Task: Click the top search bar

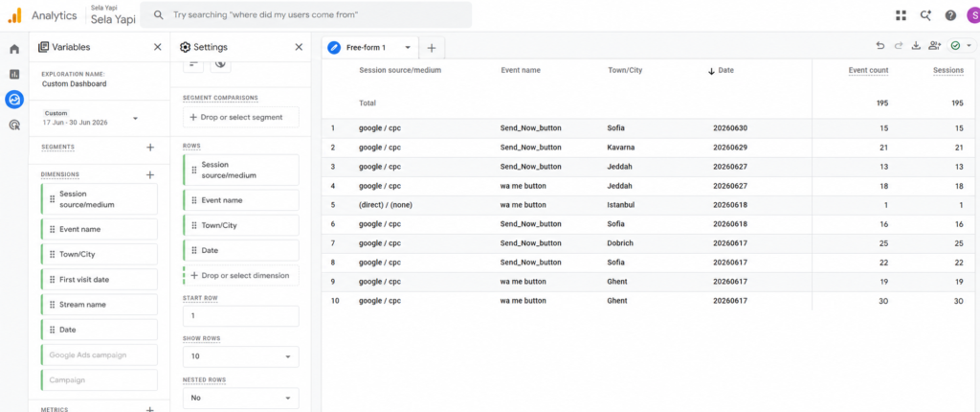Action: coord(305,14)
